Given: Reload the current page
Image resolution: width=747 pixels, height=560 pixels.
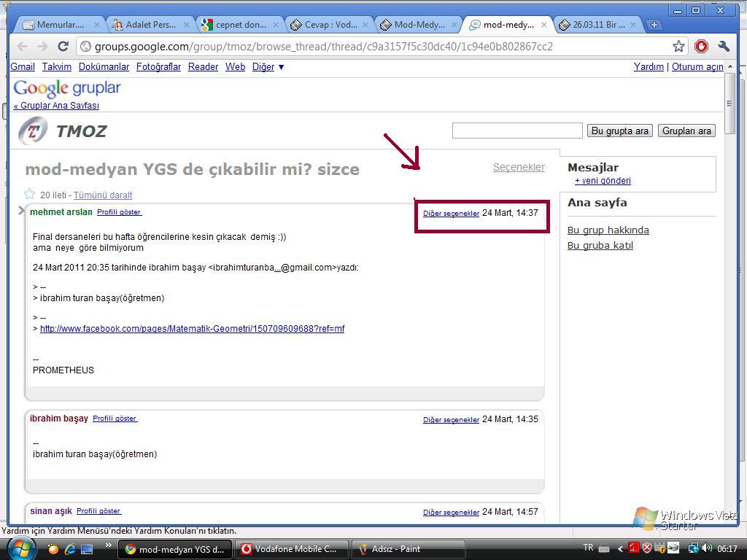Looking at the screenshot, I should [63, 46].
